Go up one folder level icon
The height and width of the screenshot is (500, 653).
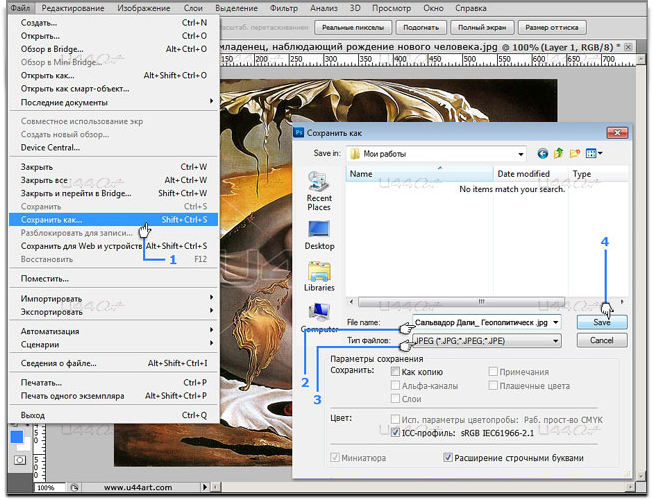coord(558,154)
